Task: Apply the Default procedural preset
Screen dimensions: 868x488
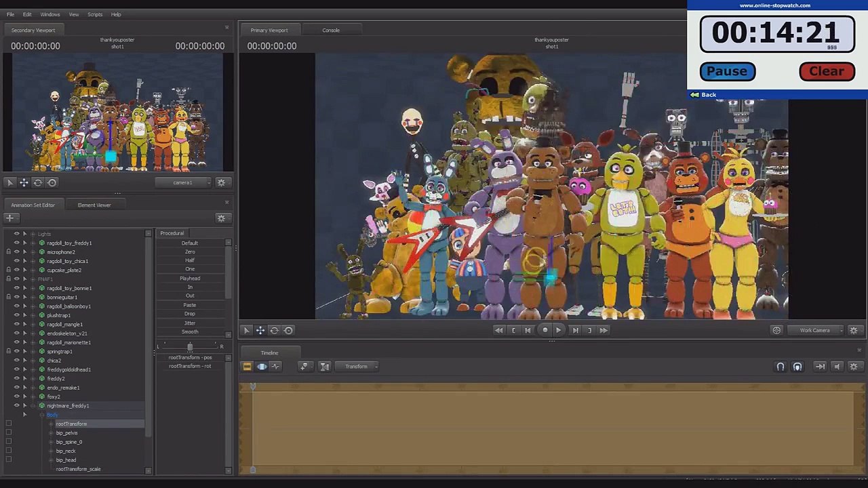Action: click(190, 243)
